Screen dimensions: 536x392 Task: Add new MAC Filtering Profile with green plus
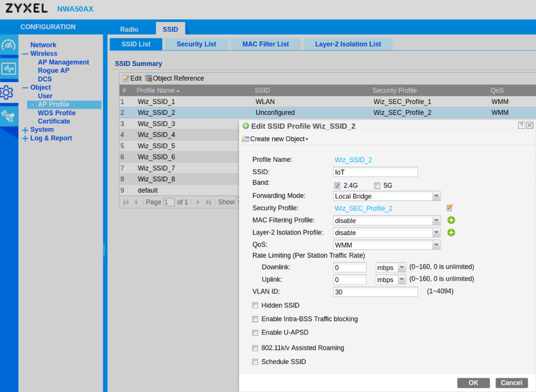(451, 220)
